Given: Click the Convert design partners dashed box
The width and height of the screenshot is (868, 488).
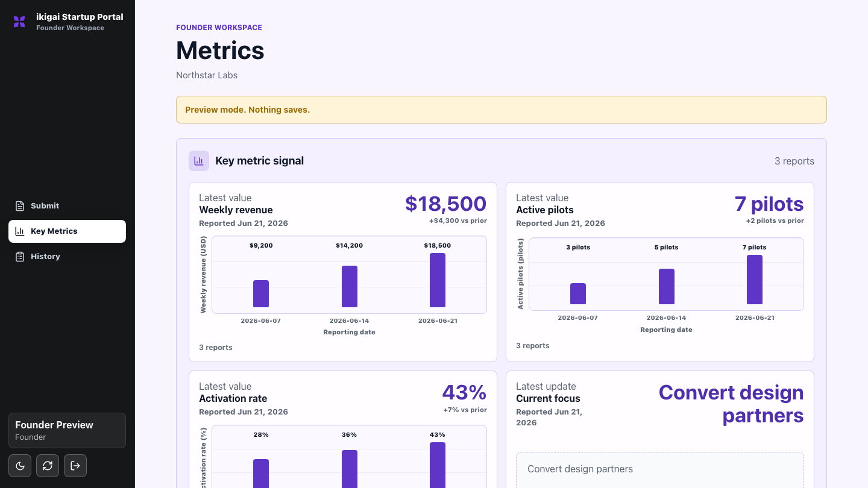Looking at the screenshot, I should [x=660, y=470].
